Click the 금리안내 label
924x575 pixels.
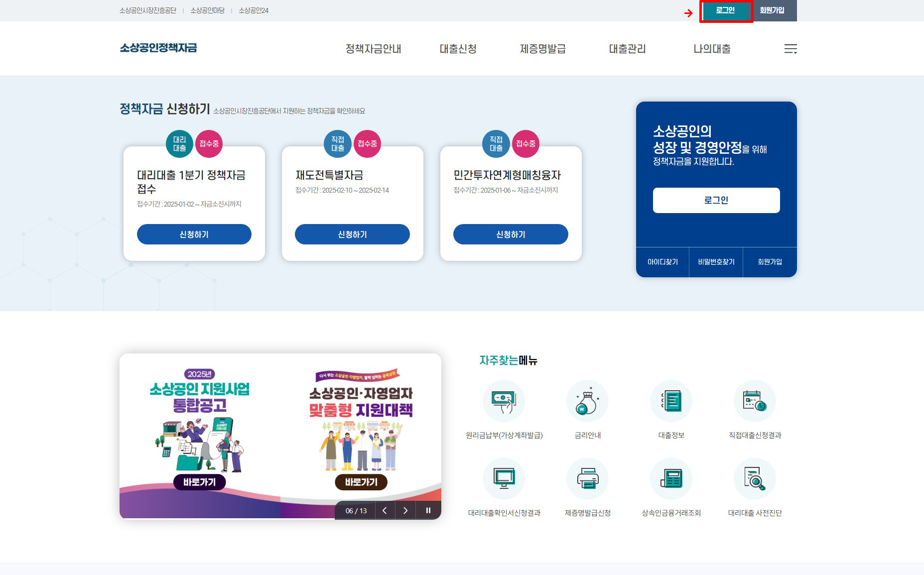click(588, 436)
